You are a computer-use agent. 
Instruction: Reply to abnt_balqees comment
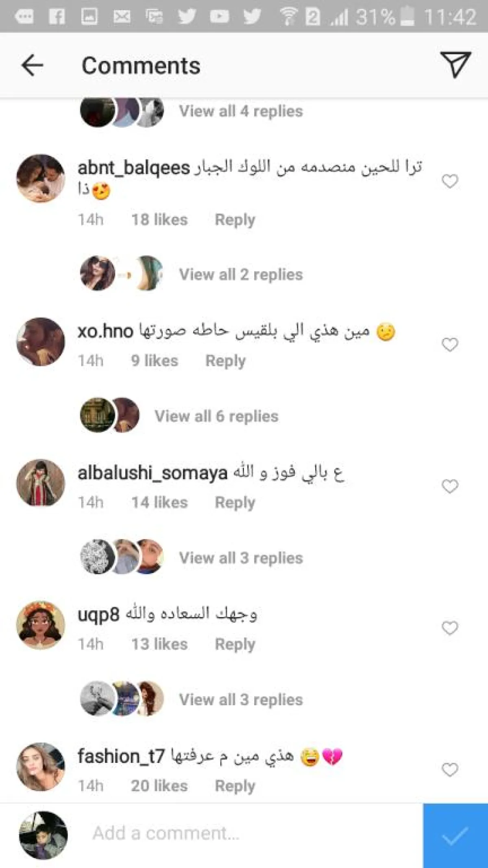click(235, 220)
